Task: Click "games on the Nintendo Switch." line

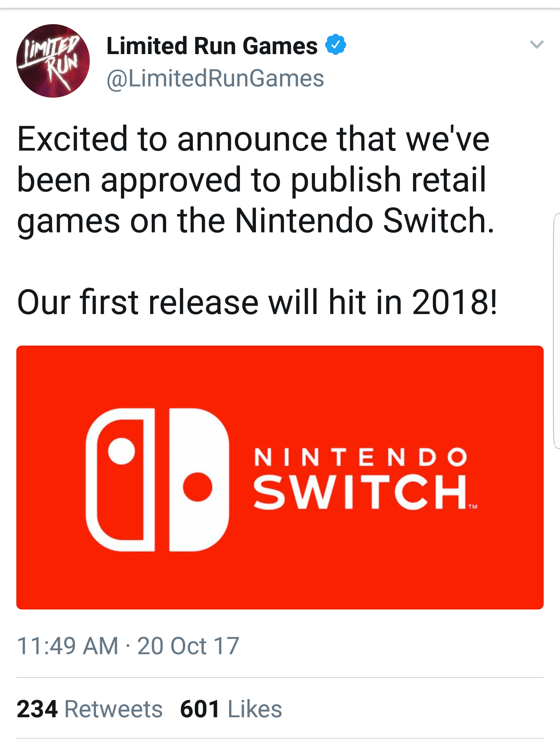Action: (256, 221)
